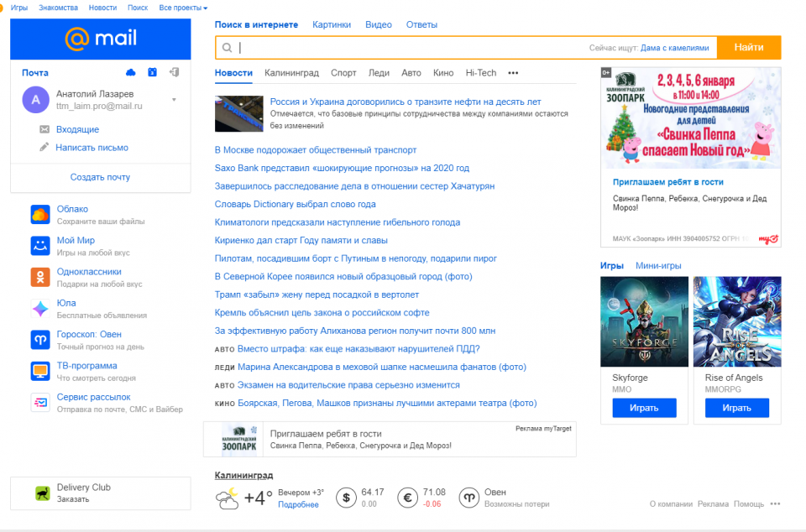Screen dimensions: 806x532
Task: Open the Skyforge game thumbnail
Action: pos(644,321)
